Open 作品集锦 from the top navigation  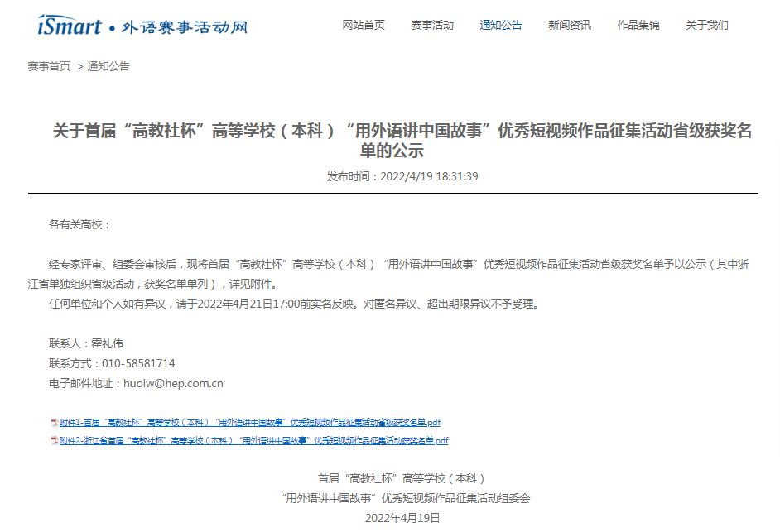pos(638,25)
